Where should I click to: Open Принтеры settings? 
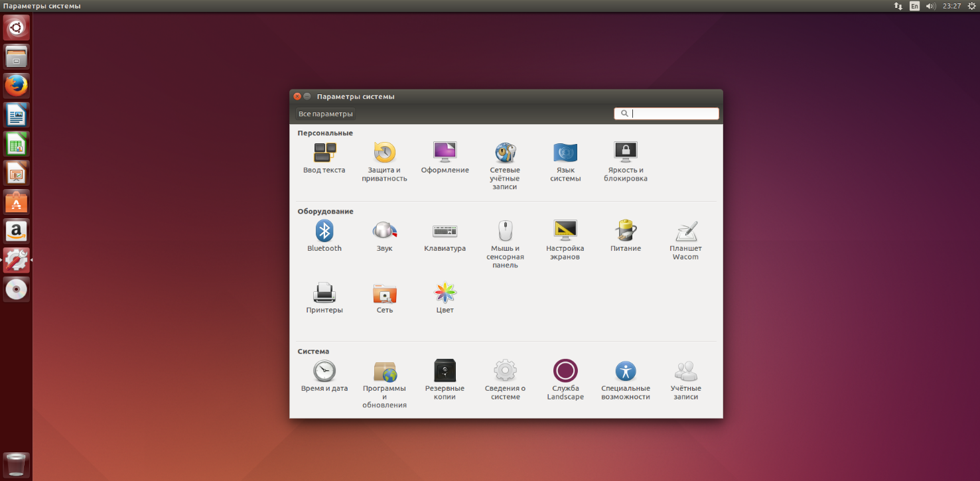[324, 299]
